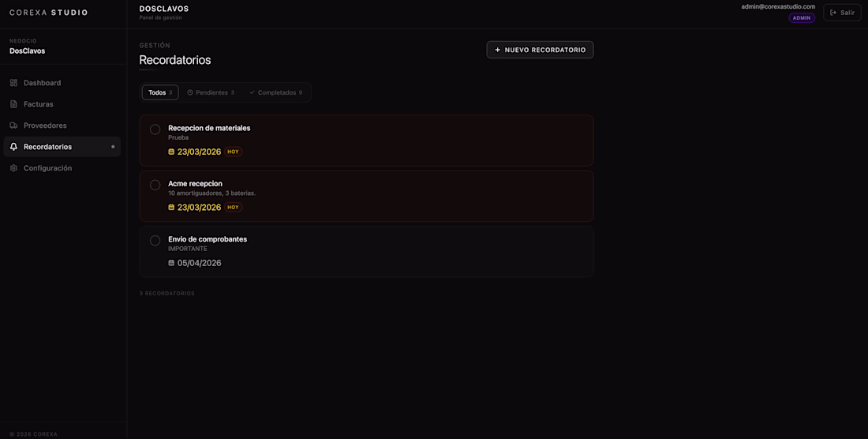868x439 pixels.
Task: Click the Configuración gear icon
Action: coord(13,168)
